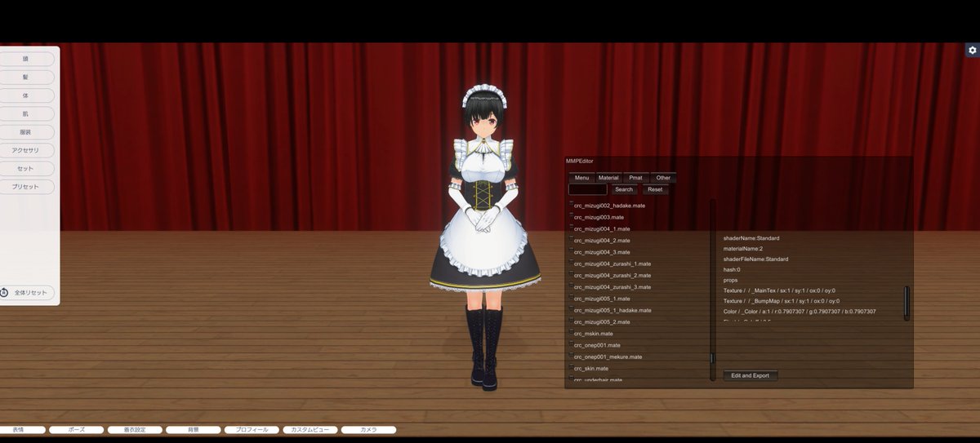Switch to the カメラ tab
This screenshot has width=980, height=443.
tap(368, 429)
